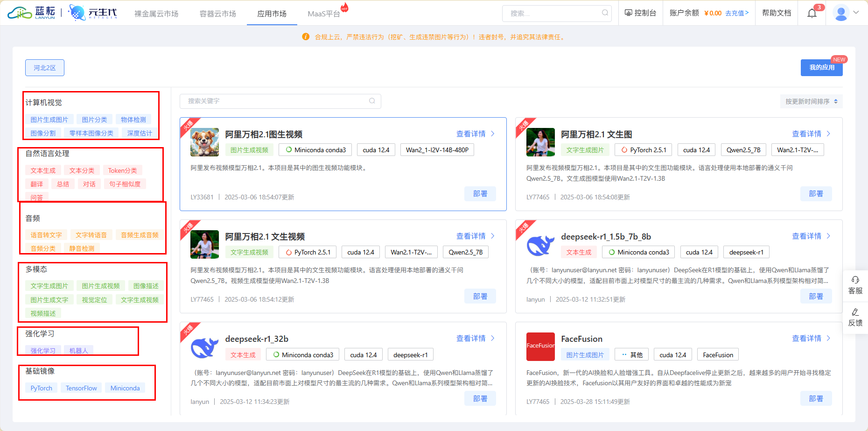Open the account dropdown arrow next to the avatar

[856, 13]
